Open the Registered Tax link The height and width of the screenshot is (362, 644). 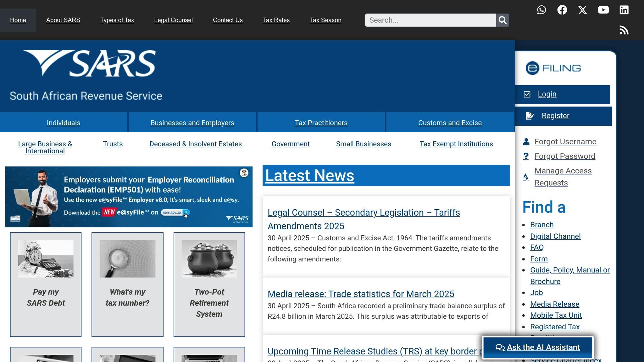click(x=555, y=327)
